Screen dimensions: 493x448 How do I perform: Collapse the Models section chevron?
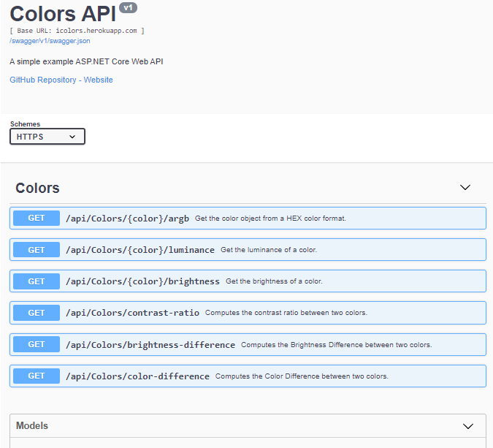click(468, 426)
